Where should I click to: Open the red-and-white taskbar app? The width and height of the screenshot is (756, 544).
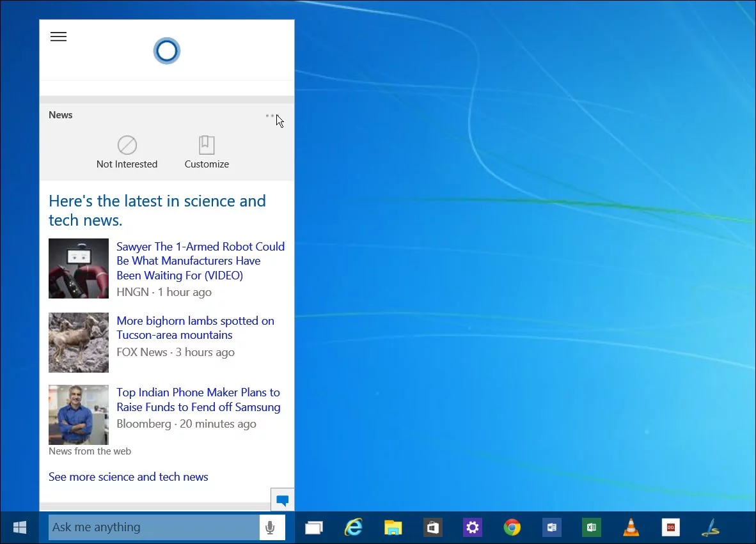coord(671,527)
